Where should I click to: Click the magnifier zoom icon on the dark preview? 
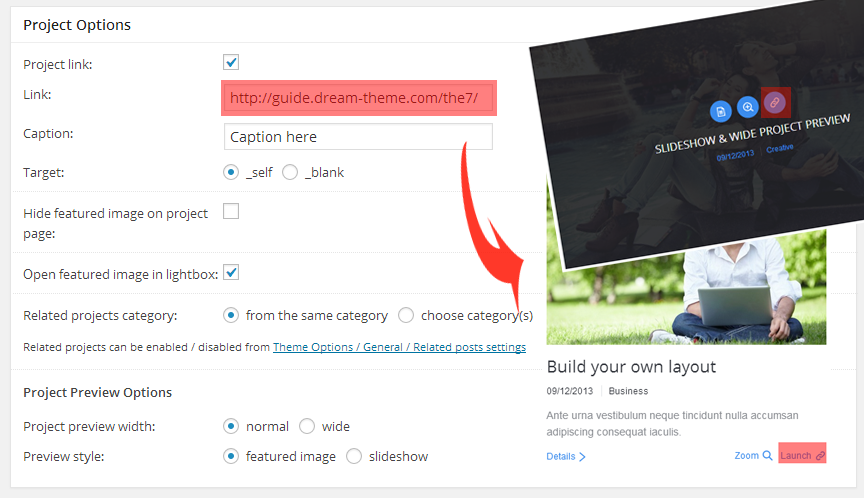coord(747,107)
